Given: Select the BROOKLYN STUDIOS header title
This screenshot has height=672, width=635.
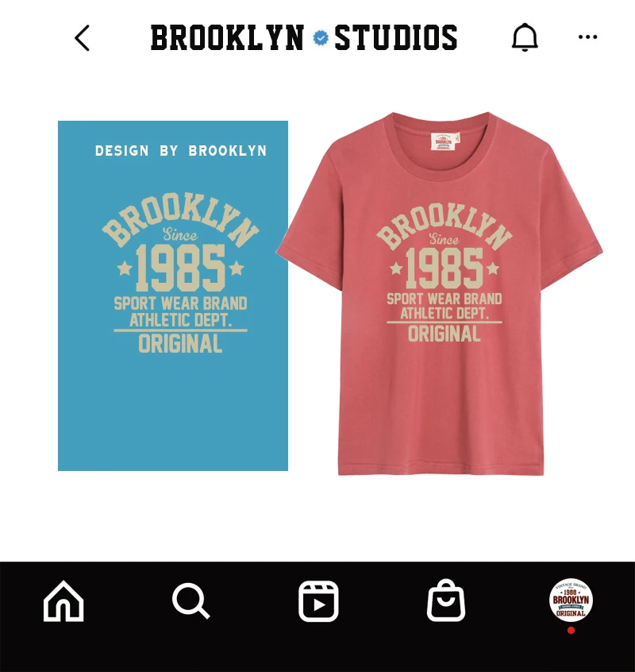Looking at the screenshot, I should click(304, 37).
